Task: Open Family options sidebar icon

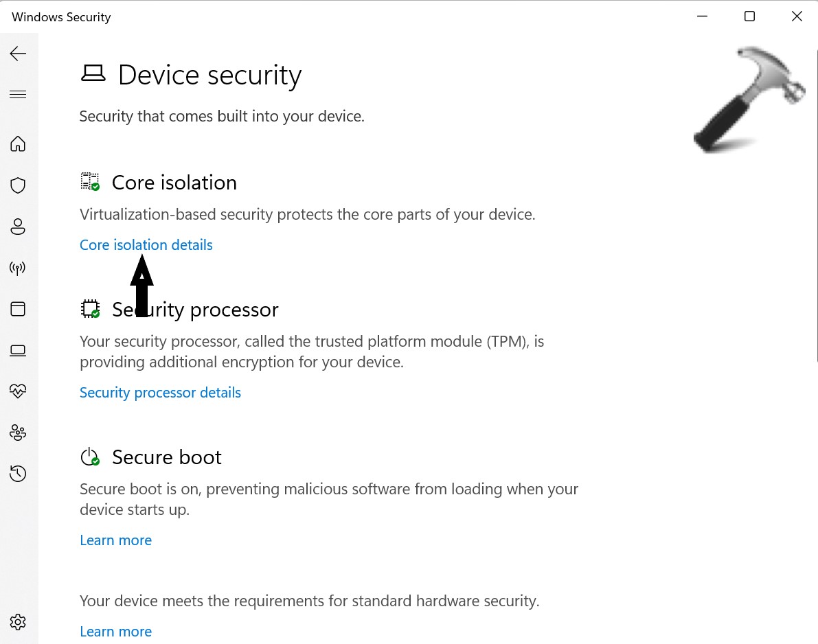Action: click(x=18, y=433)
